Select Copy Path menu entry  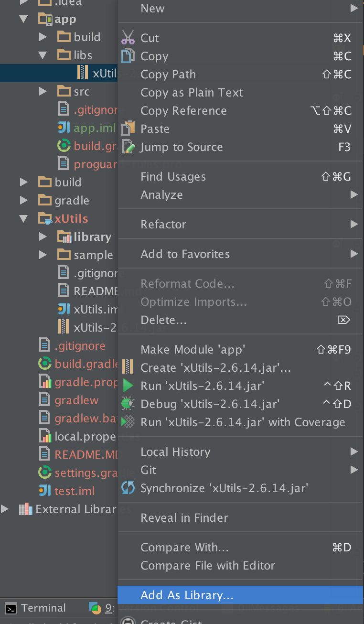click(x=241, y=75)
